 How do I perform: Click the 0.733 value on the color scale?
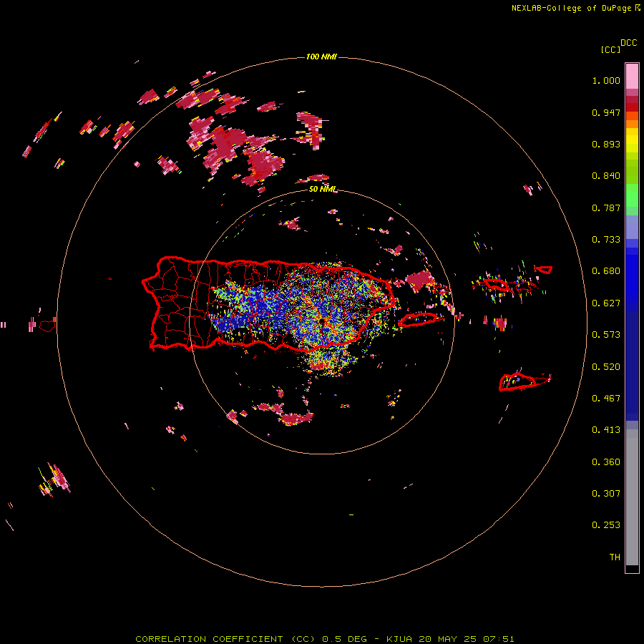tap(606, 240)
